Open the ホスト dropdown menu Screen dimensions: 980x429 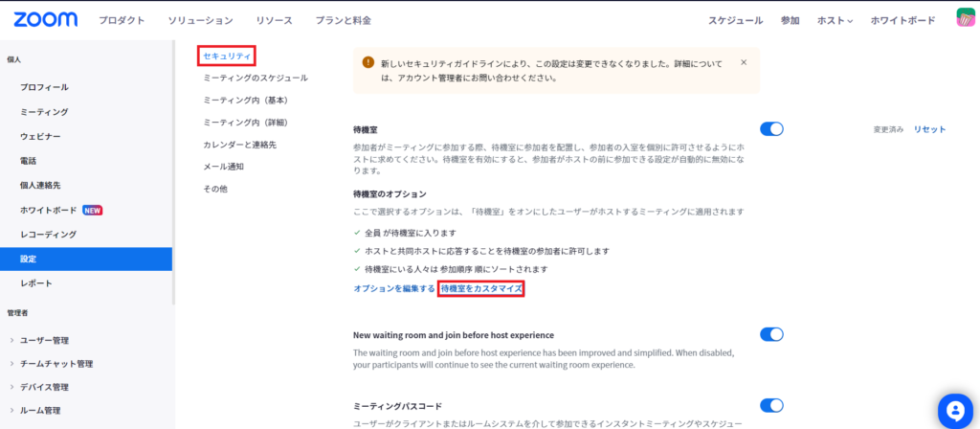click(835, 20)
